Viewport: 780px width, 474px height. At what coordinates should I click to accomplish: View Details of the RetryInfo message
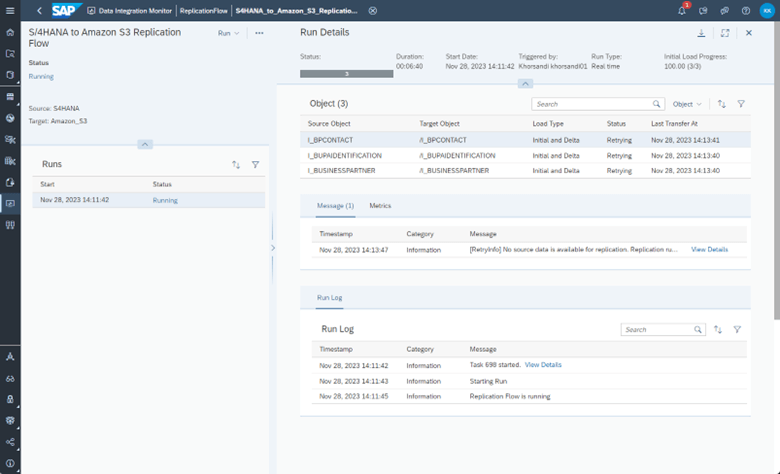709,250
